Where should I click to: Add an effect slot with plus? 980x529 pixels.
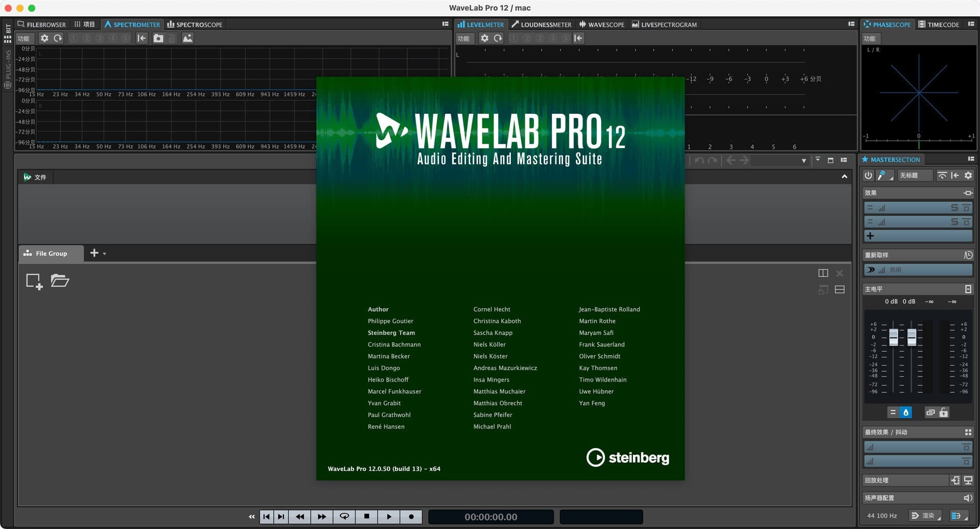pyautogui.click(x=870, y=236)
